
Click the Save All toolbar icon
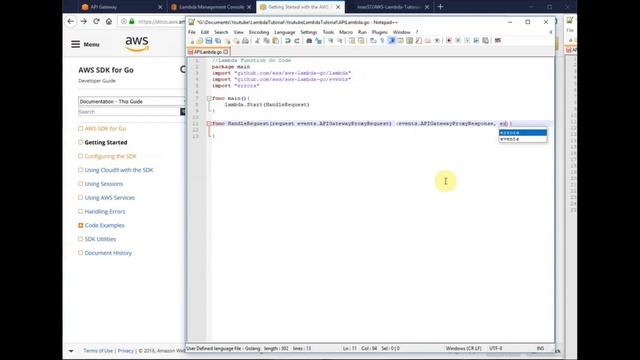tap(218, 41)
